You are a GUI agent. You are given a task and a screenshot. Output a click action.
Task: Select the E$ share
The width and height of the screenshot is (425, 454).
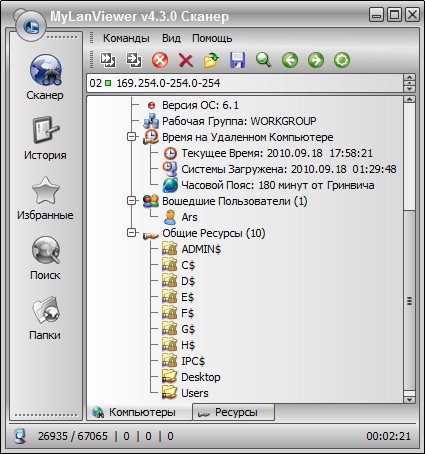pos(188,297)
